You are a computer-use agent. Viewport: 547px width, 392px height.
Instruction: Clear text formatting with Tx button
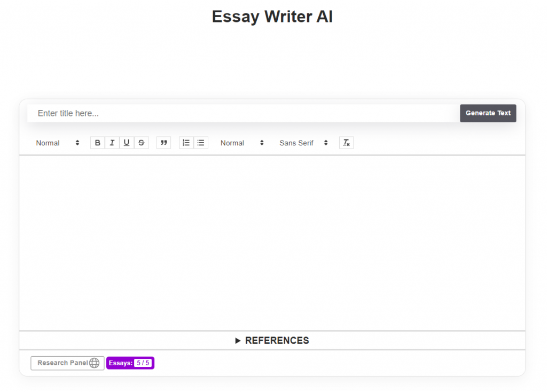click(x=346, y=143)
